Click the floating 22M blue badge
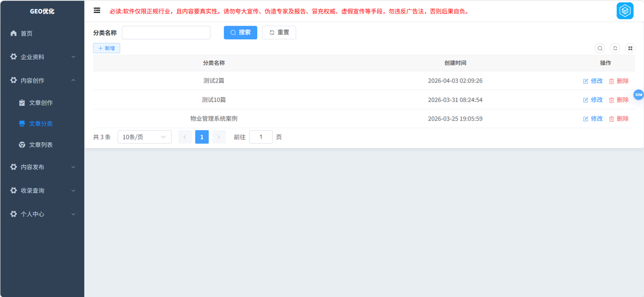Screen dimensions: 644x297 tap(638, 94)
